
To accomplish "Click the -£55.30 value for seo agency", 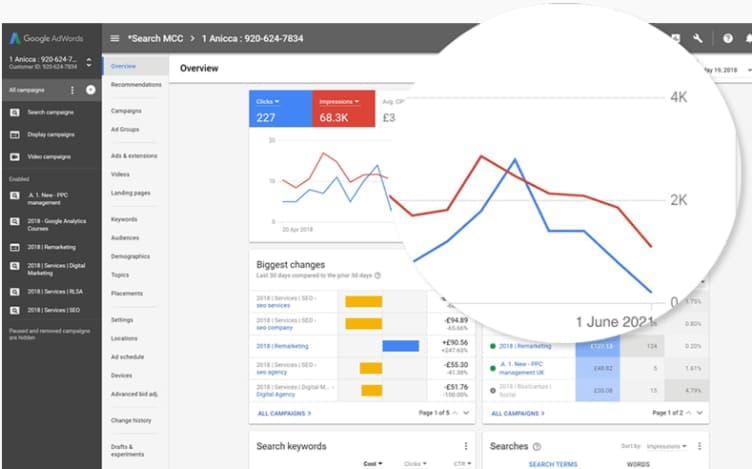I will [456, 365].
